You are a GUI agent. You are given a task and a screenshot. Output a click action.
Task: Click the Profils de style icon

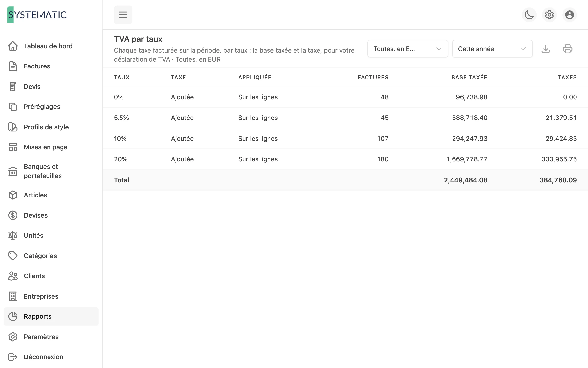click(x=13, y=127)
